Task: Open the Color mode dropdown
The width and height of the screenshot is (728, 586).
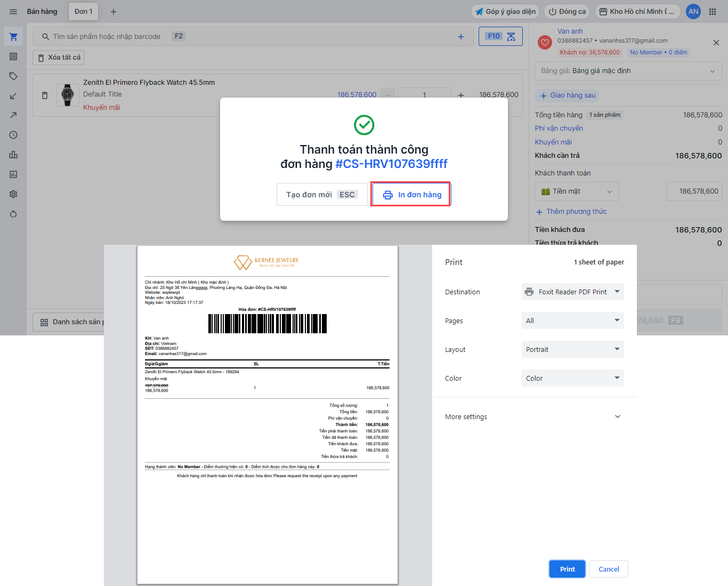Action: tap(572, 378)
